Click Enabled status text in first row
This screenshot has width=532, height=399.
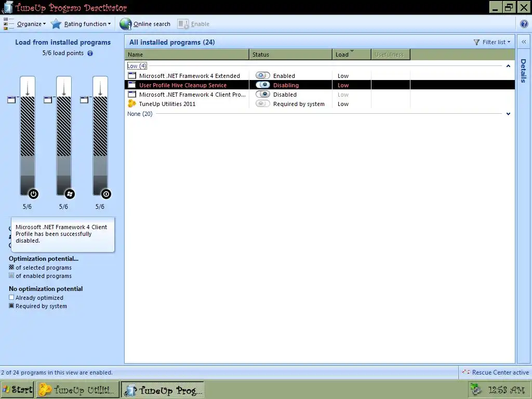[284, 76]
